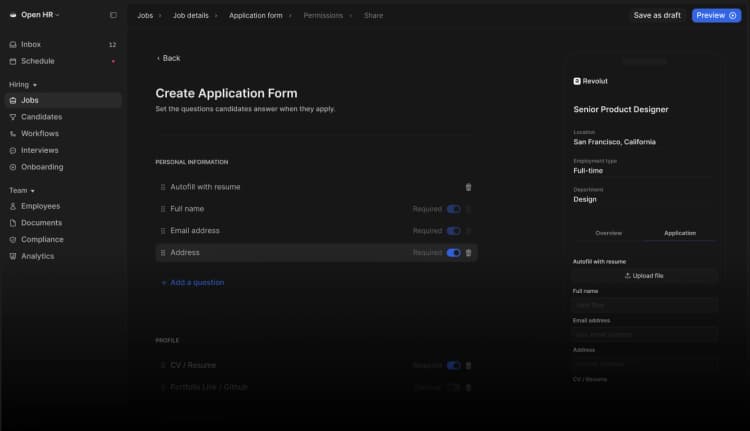
Task: Delete the Autofill with resume row
Action: pyautogui.click(x=468, y=188)
